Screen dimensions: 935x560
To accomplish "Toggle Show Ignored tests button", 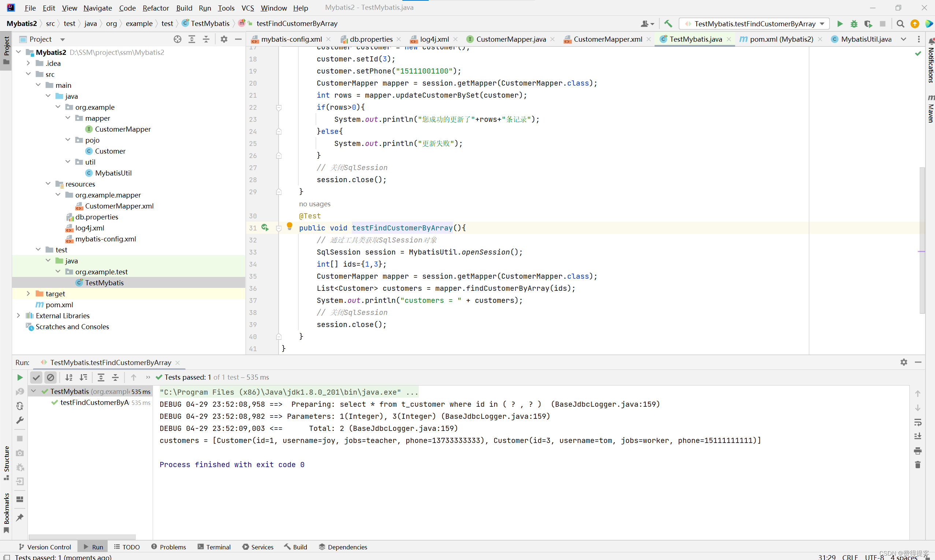I will pos(51,377).
